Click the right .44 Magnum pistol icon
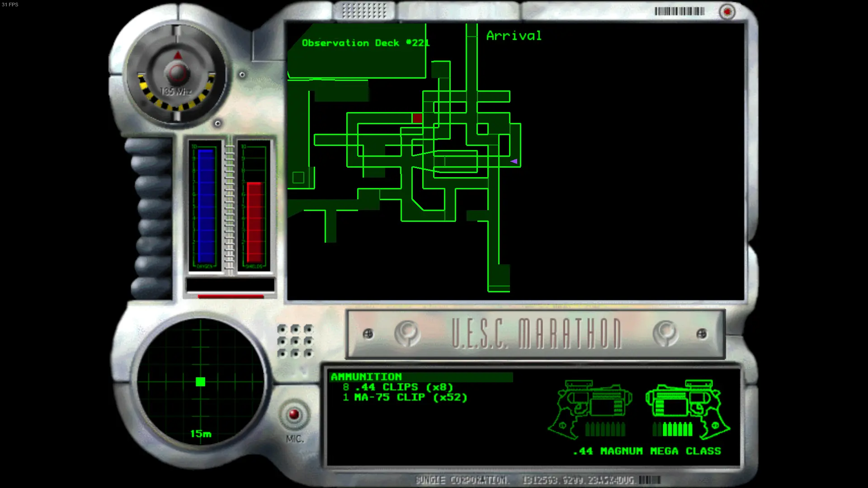Viewport: 868px width, 488px height. 688,409
